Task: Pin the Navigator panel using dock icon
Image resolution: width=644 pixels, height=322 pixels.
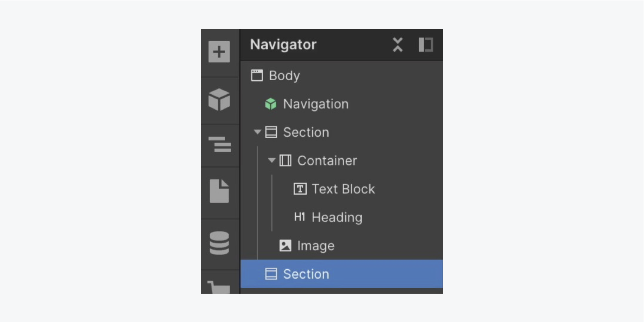Action: pos(426,45)
